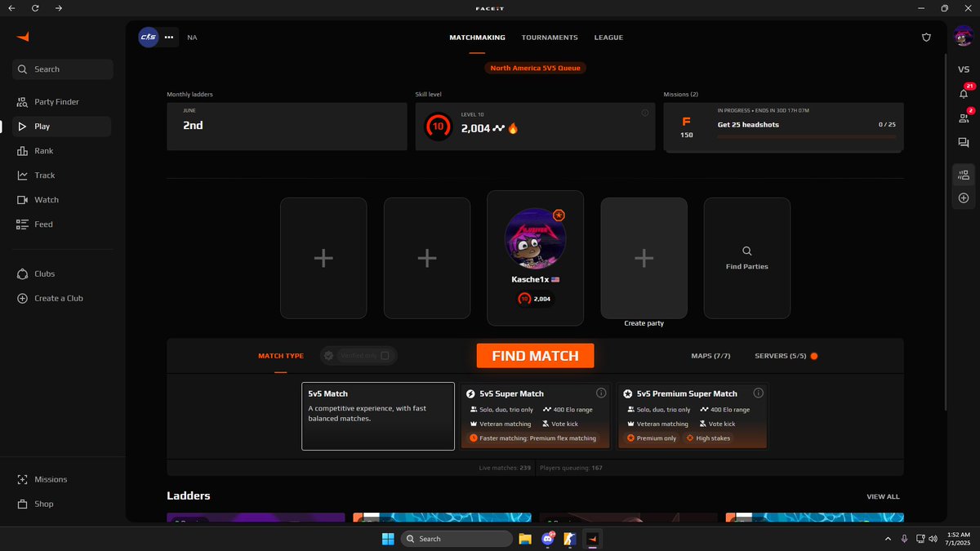Open the CS2 game selector icon
The height and width of the screenshot is (551, 980).
148,37
